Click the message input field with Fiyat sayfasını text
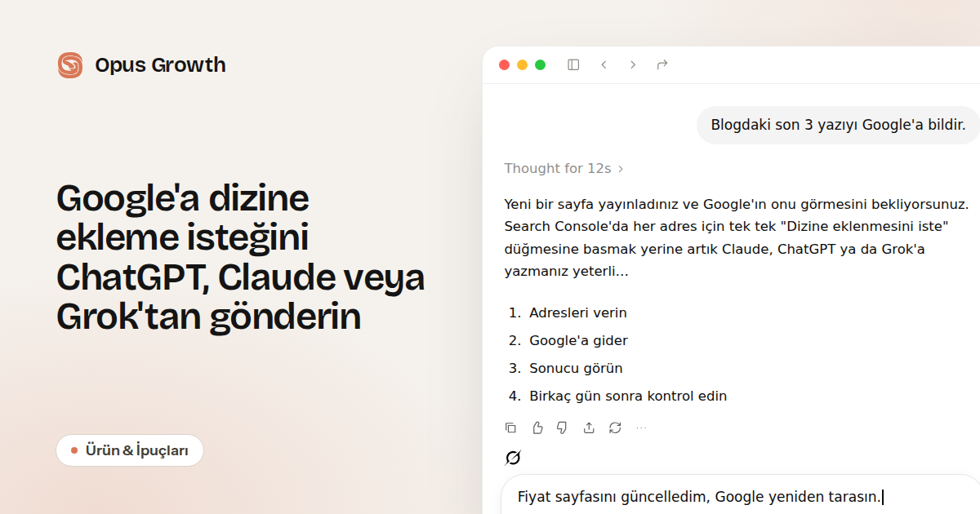 [740, 496]
